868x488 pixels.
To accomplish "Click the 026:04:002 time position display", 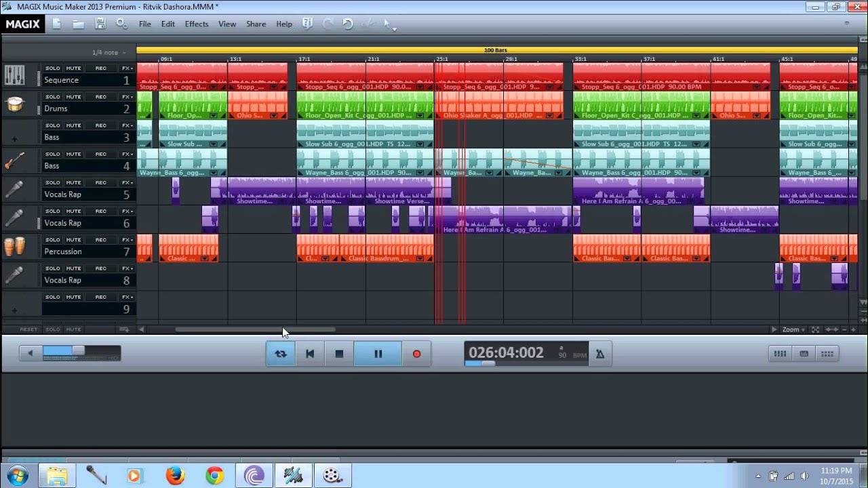I will tap(507, 352).
